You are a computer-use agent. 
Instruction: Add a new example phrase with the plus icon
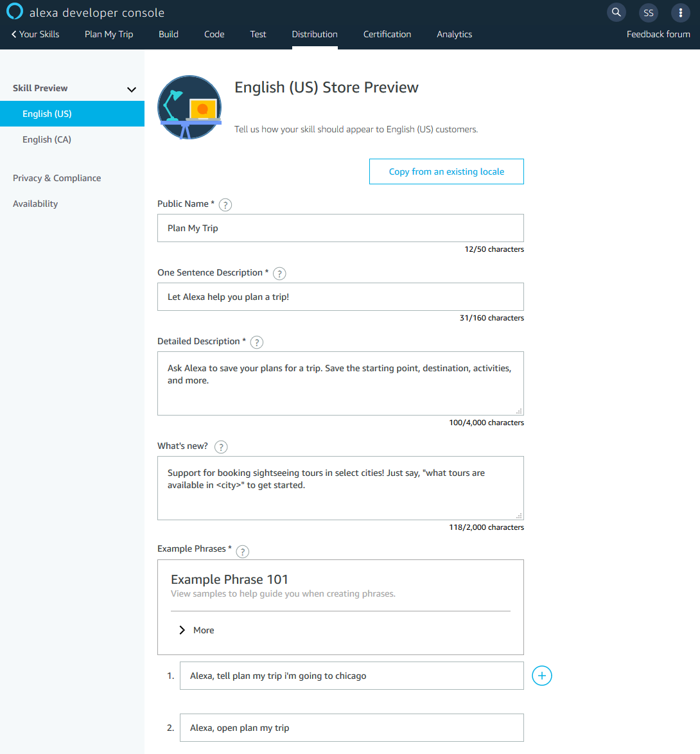541,675
